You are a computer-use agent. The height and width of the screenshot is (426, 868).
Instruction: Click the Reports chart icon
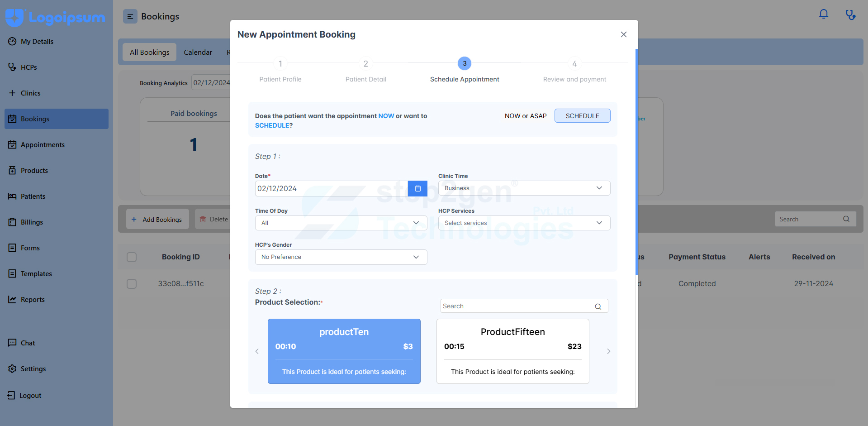click(x=12, y=299)
